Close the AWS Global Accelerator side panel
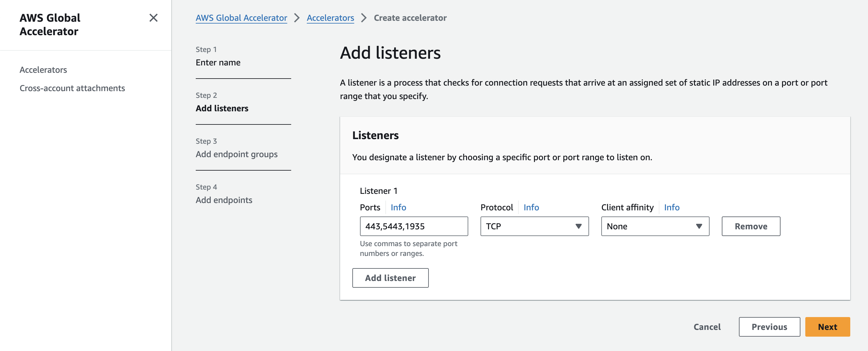This screenshot has height=351, width=868. [153, 18]
